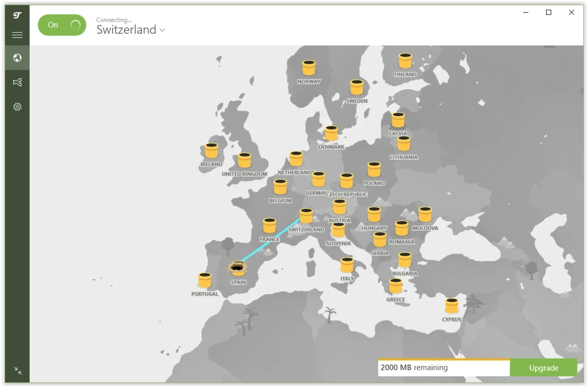Select the Ireland tunnel
Viewport: 588px width, 387px height.
click(211, 150)
